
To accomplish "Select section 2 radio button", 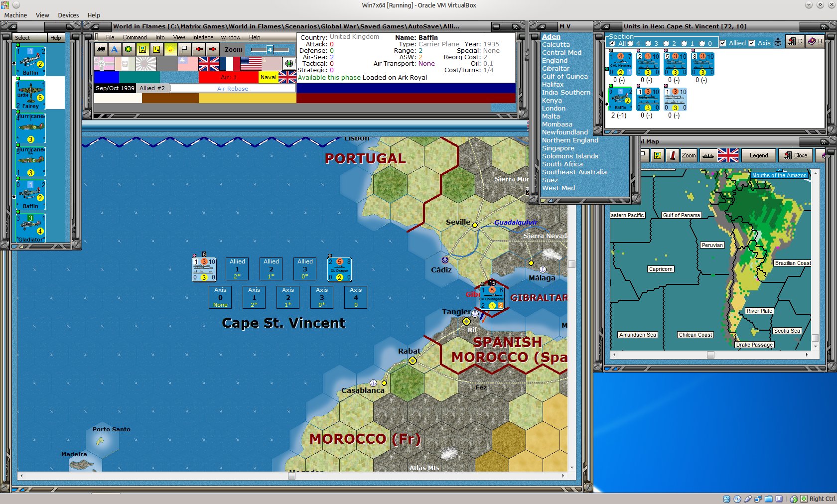I will tap(667, 43).
